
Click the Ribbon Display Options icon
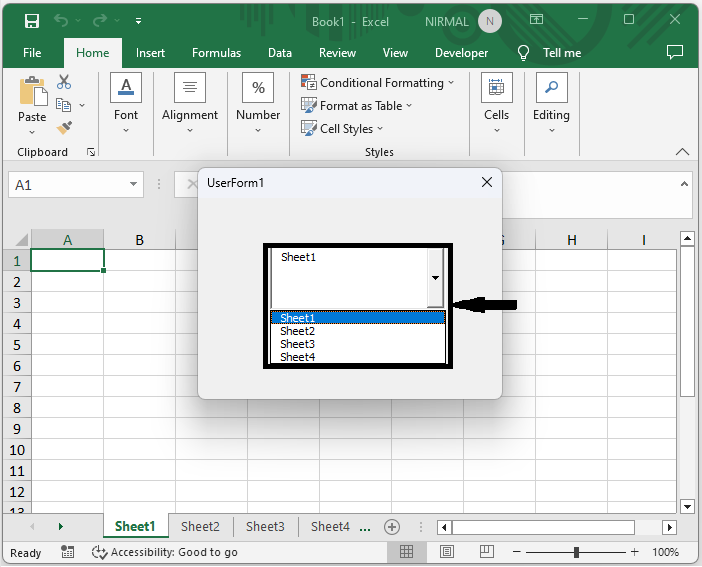536,19
